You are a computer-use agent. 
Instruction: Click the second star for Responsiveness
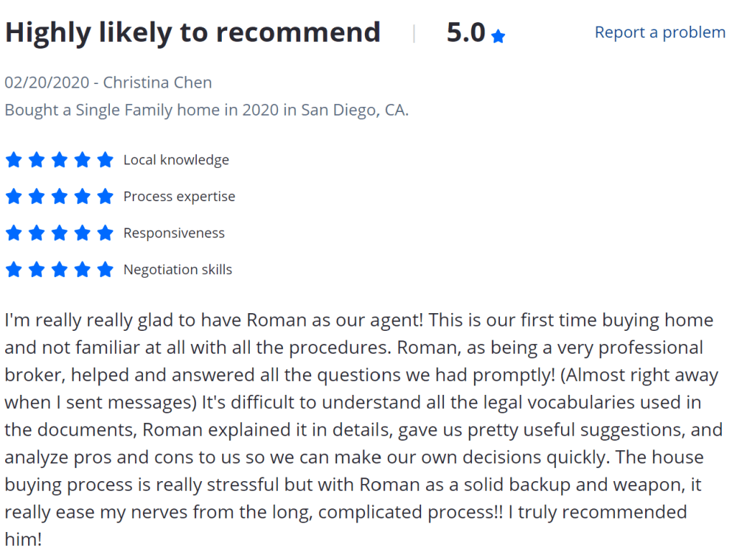pyautogui.click(x=37, y=233)
